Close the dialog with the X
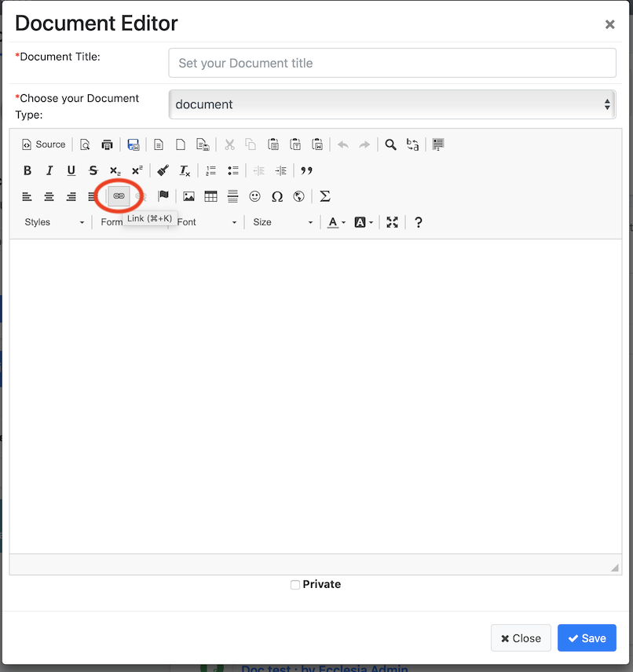 pos(610,24)
